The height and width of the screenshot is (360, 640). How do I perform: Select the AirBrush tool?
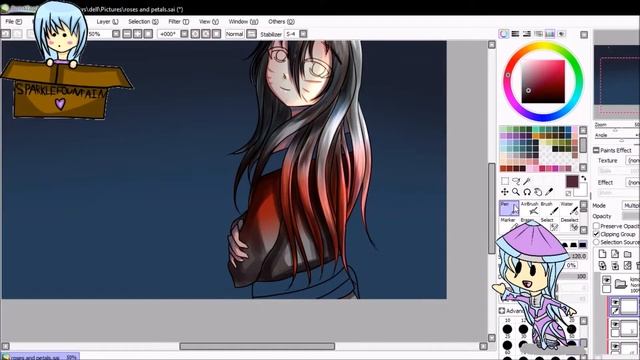pyautogui.click(x=529, y=208)
